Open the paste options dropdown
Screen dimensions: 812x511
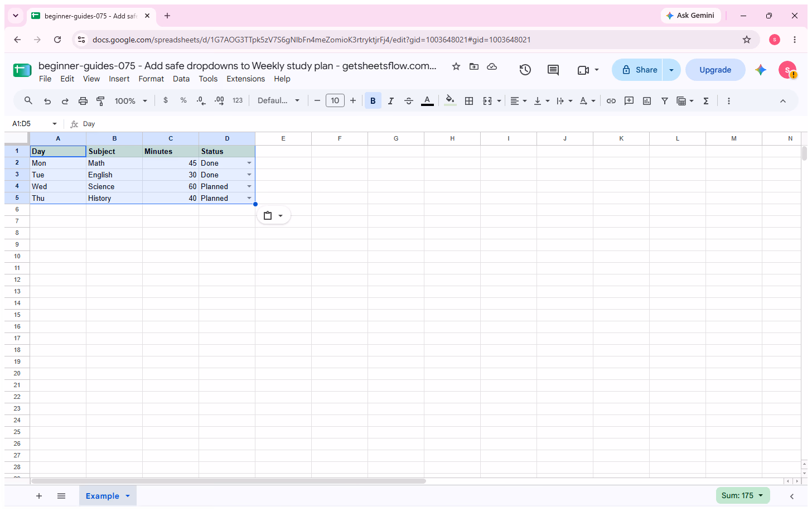pos(274,215)
